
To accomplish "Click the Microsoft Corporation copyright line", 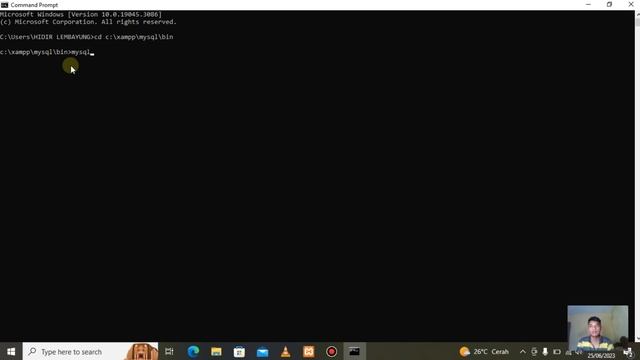I will [88, 22].
